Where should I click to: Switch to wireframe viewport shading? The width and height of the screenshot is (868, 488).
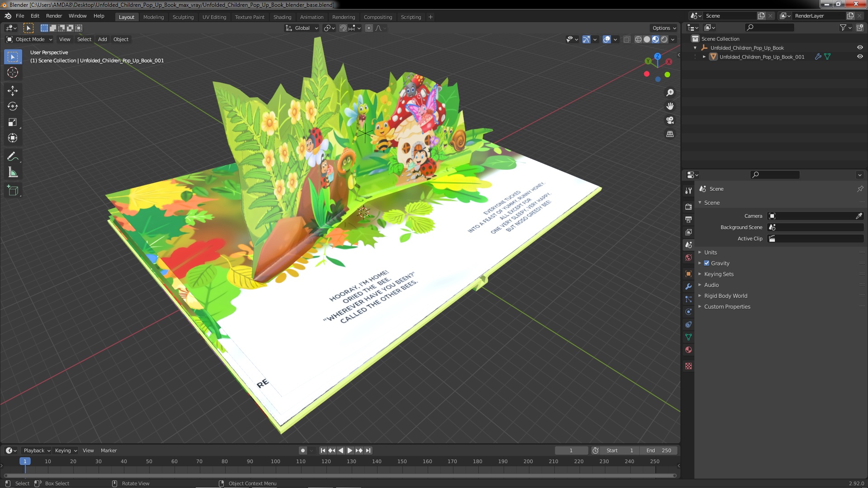pos(638,39)
